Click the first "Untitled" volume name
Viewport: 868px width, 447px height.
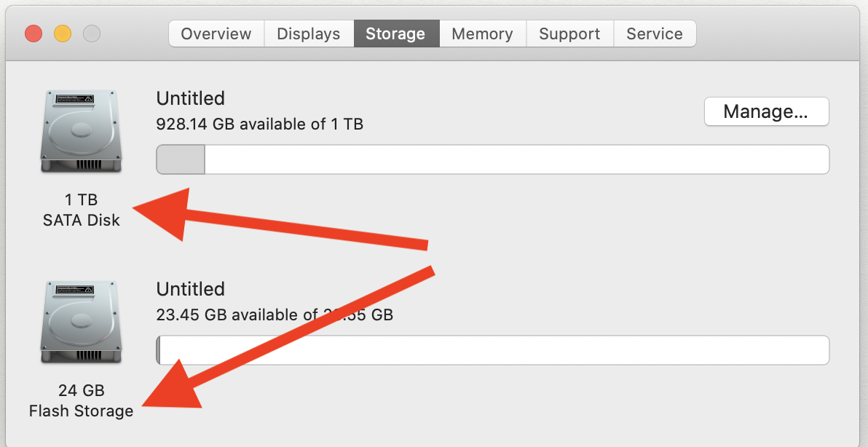pyautogui.click(x=191, y=98)
